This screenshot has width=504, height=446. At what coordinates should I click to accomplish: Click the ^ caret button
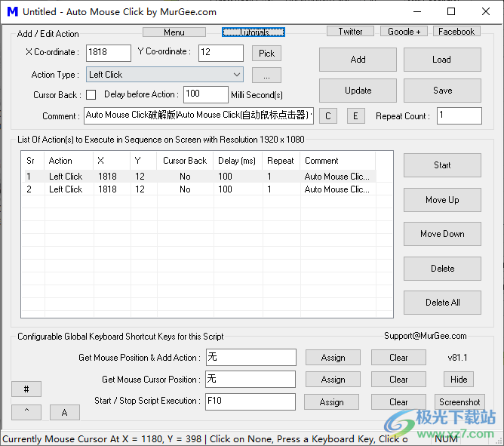point(26,412)
